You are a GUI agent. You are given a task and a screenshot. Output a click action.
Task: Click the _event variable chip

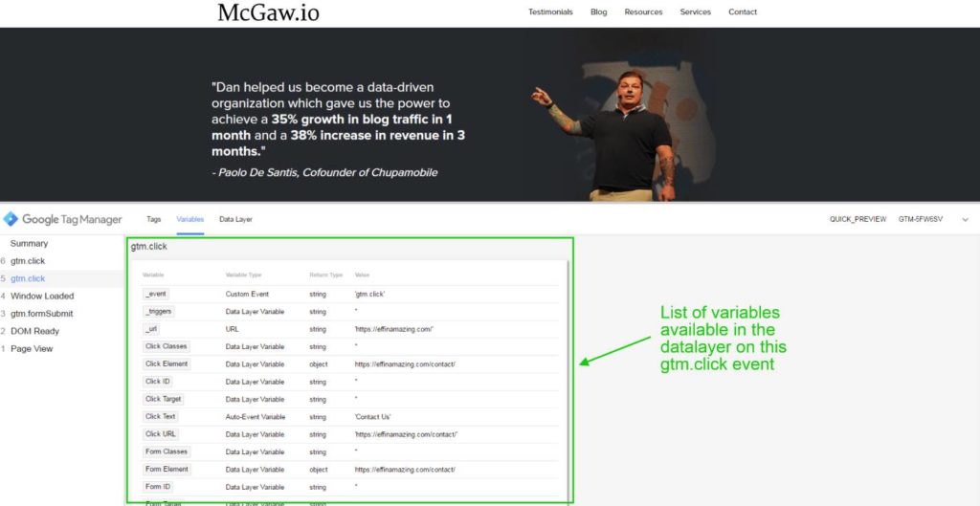pos(156,294)
